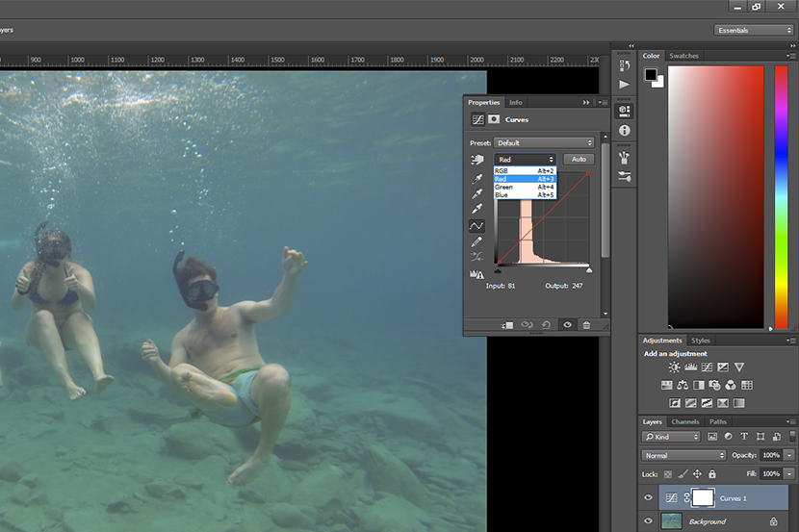Open the Essentials workspace dropdown
This screenshot has width=799, height=532.
point(754,30)
